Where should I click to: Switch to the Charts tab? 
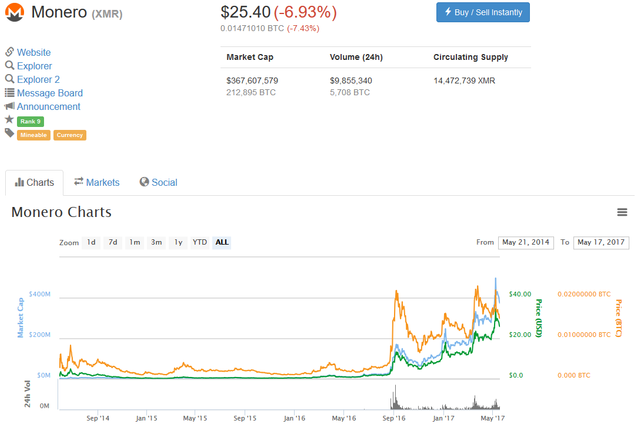34,182
